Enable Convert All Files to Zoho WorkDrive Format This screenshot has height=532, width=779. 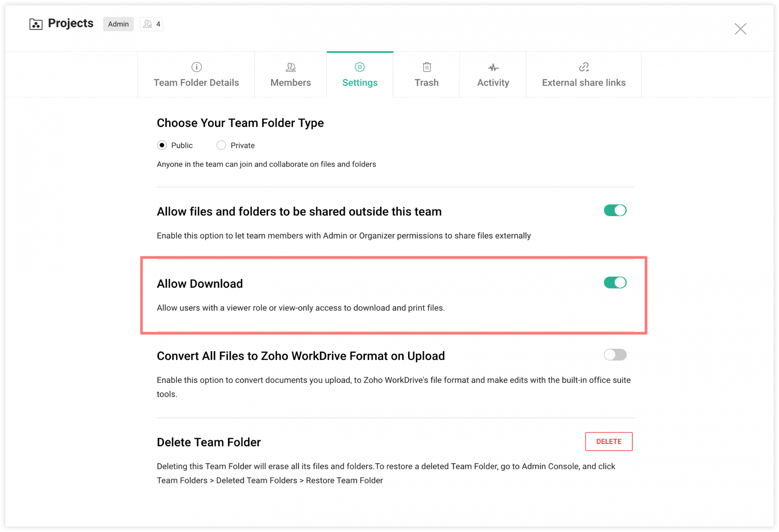coord(615,355)
